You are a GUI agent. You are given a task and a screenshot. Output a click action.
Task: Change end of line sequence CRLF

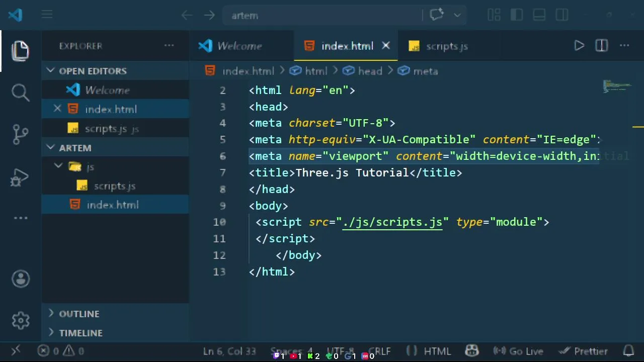pyautogui.click(x=379, y=351)
